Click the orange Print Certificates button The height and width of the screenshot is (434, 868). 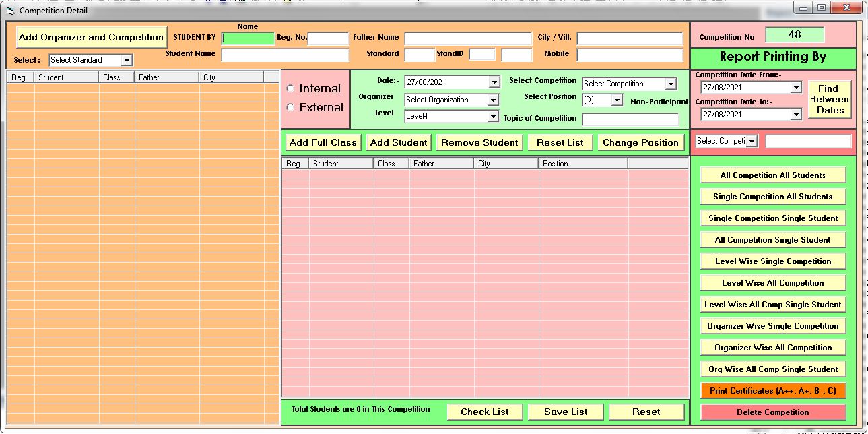pyautogui.click(x=772, y=391)
